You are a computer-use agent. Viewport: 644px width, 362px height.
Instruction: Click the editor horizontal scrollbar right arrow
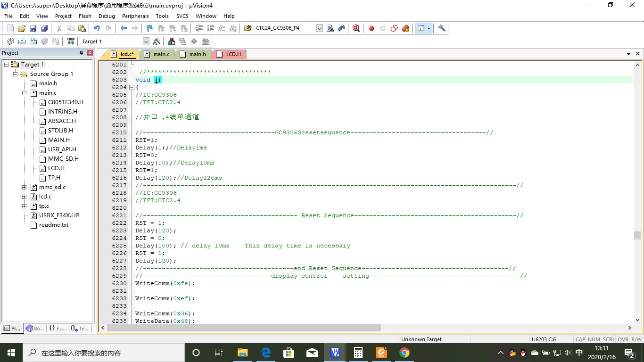coord(630,328)
